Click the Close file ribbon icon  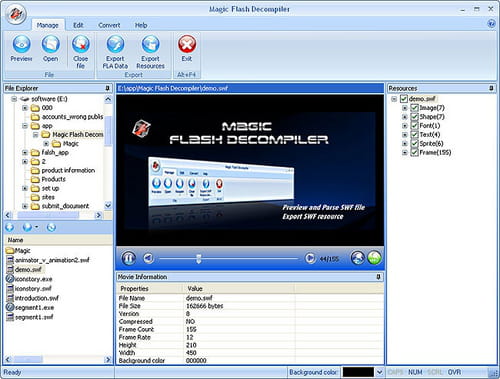[x=81, y=44]
